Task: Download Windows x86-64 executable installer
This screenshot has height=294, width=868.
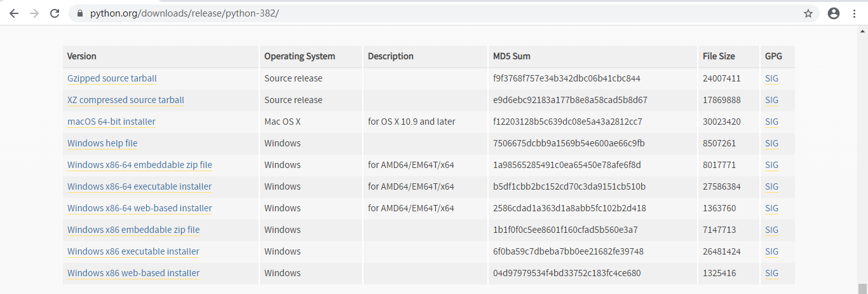Action: pos(139,186)
